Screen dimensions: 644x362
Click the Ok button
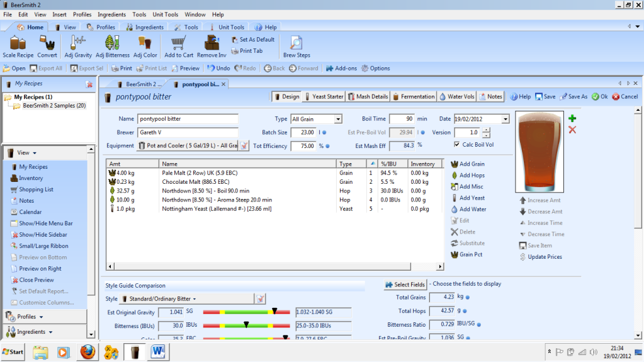click(x=600, y=96)
